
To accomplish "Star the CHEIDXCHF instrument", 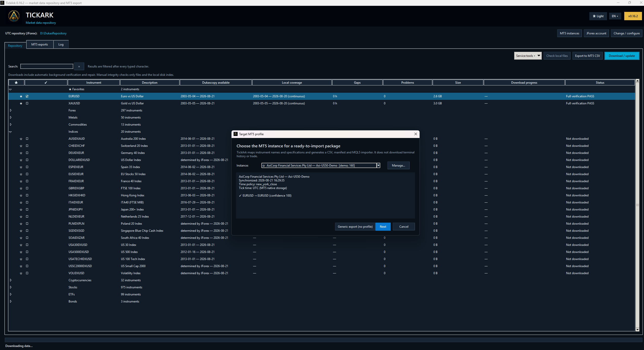I will pos(21,146).
